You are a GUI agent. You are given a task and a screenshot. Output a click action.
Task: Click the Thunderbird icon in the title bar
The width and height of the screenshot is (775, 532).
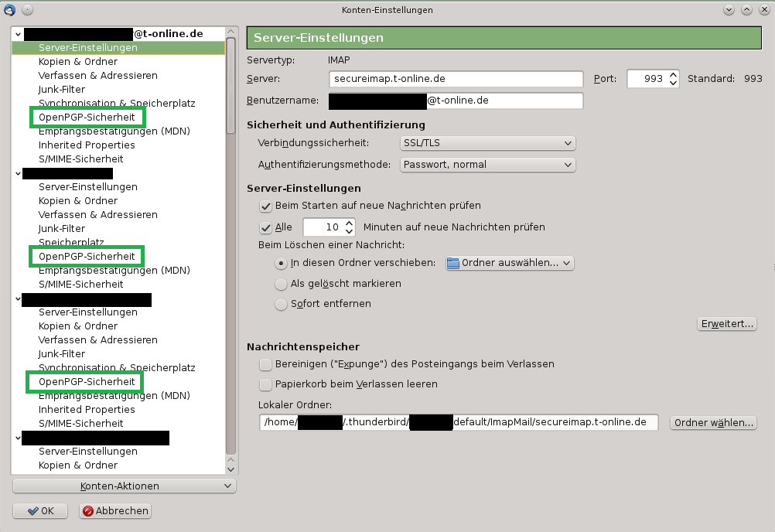point(9,9)
